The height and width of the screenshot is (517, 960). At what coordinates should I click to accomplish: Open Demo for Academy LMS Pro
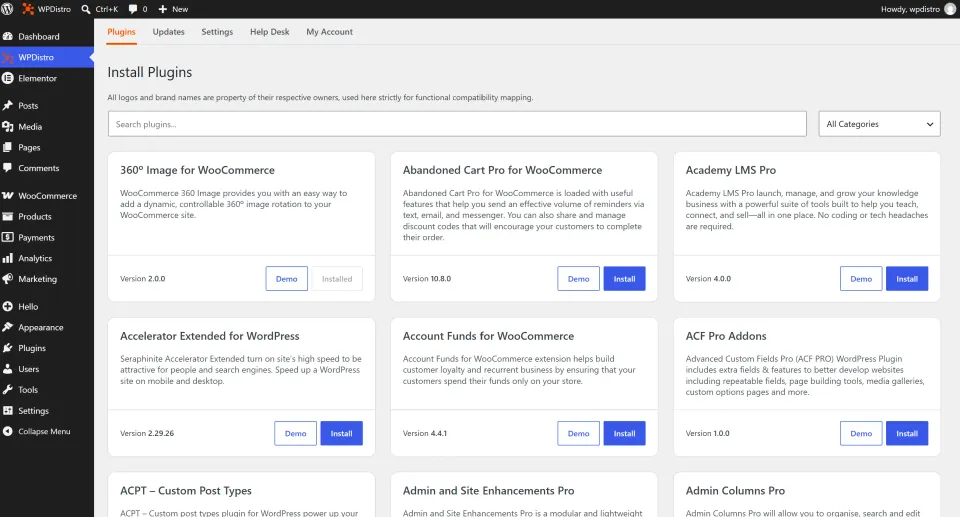pyautogui.click(x=861, y=279)
